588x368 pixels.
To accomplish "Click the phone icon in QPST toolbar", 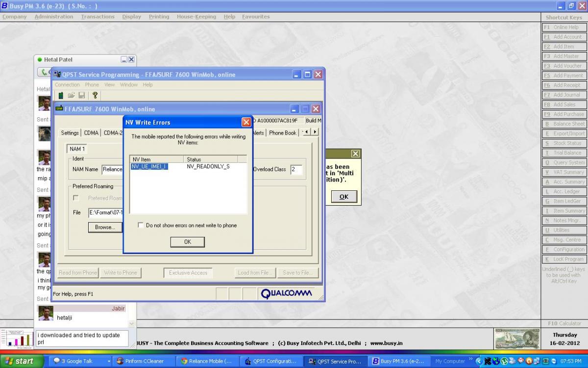I will [61, 95].
